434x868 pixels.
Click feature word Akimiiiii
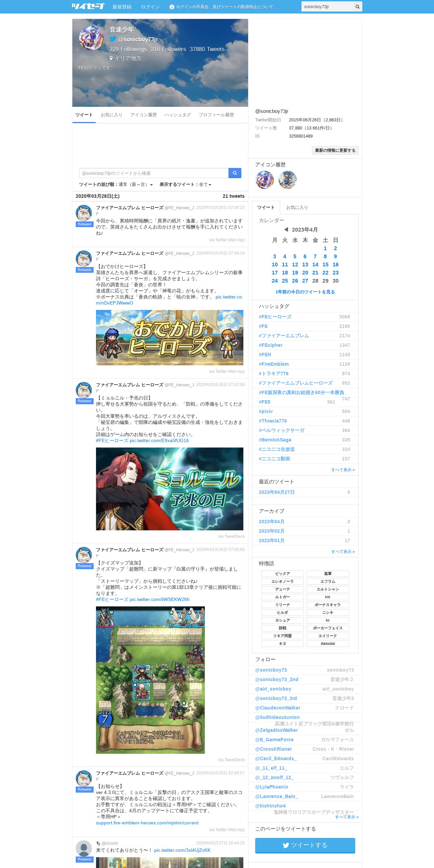pos(328,644)
